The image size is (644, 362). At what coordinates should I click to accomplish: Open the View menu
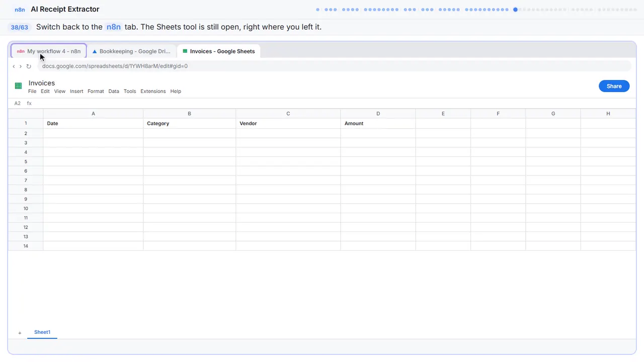coord(60,92)
